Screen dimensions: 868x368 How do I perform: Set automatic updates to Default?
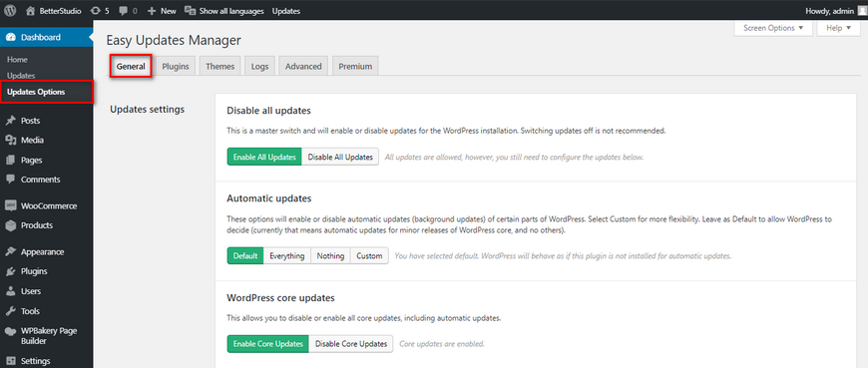click(x=245, y=256)
